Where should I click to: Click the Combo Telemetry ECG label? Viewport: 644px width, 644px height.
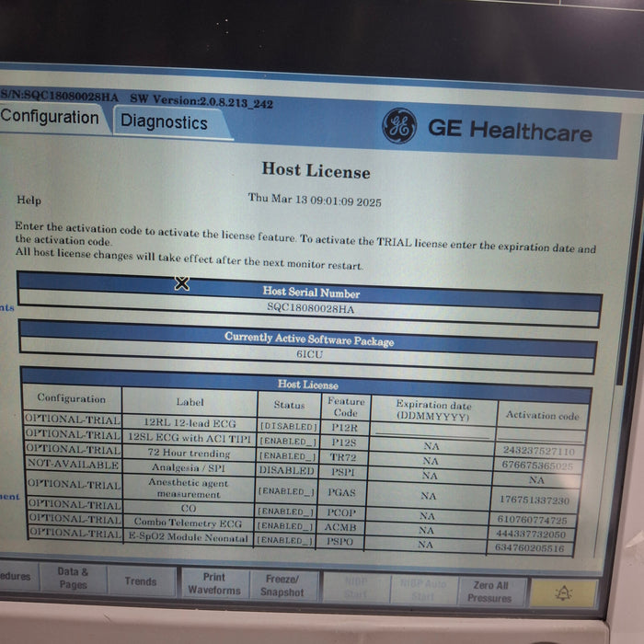coord(188,523)
